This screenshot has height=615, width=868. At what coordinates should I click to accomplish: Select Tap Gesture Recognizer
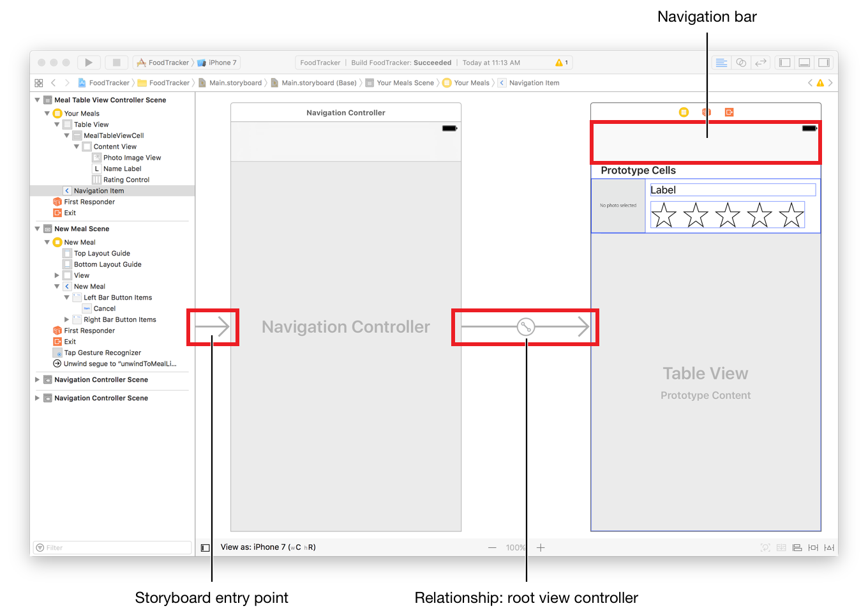click(x=97, y=353)
